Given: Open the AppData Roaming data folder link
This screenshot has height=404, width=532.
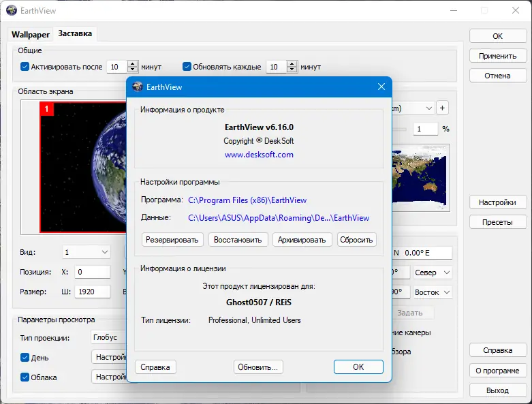Looking at the screenshot, I should click(x=279, y=218).
